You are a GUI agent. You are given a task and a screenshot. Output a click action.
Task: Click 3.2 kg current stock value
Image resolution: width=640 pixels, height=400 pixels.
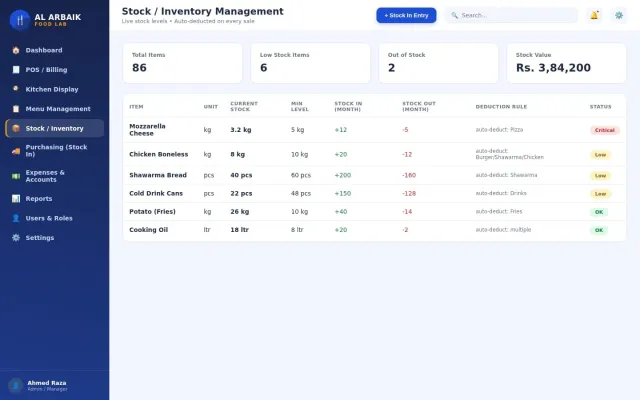pos(241,130)
